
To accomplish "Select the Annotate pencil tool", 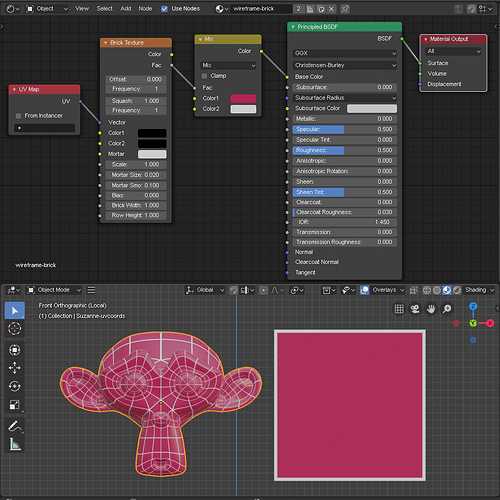I will [x=15, y=426].
